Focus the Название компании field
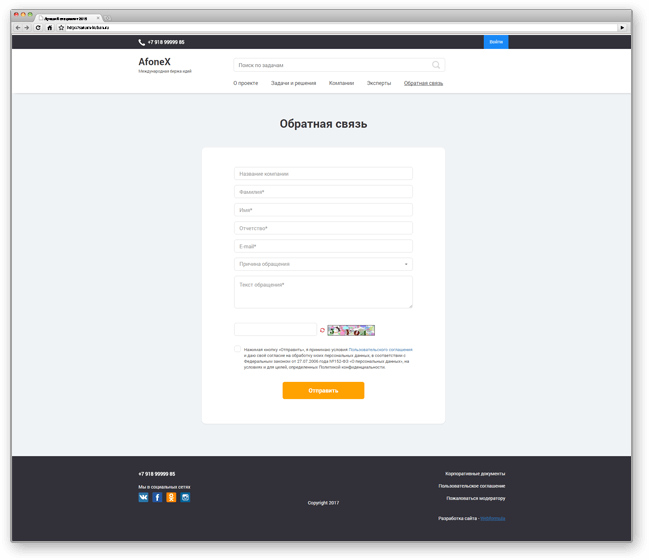This screenshot has height=560, width=649. coord(323,173)
